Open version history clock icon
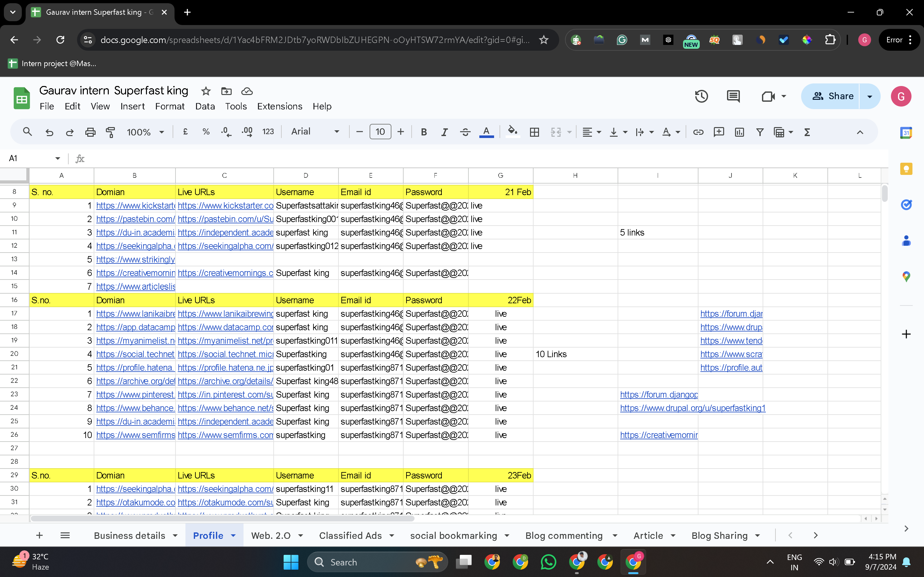924x577 pixels. pyautogui.click(x=701, y=96)
